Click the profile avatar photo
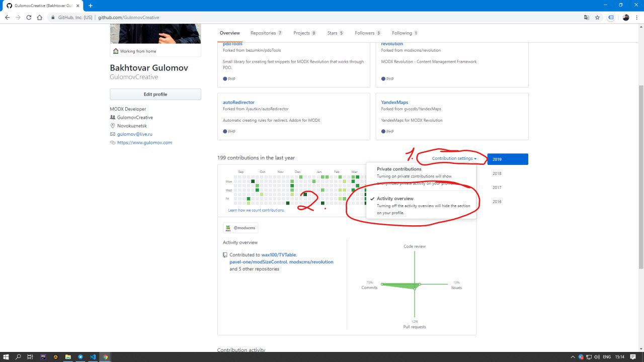This screenshot has width=644, height=362. point(155,34)
